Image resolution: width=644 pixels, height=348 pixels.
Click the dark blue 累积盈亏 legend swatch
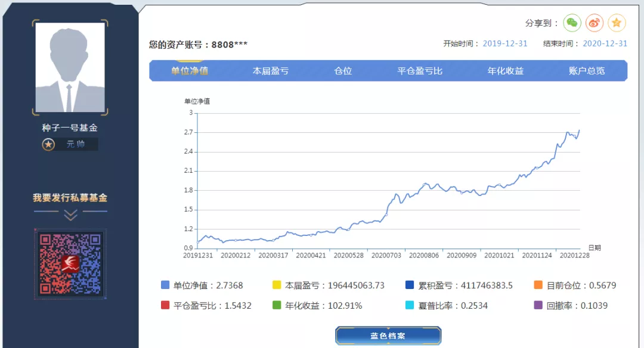[x=410, y=285]
